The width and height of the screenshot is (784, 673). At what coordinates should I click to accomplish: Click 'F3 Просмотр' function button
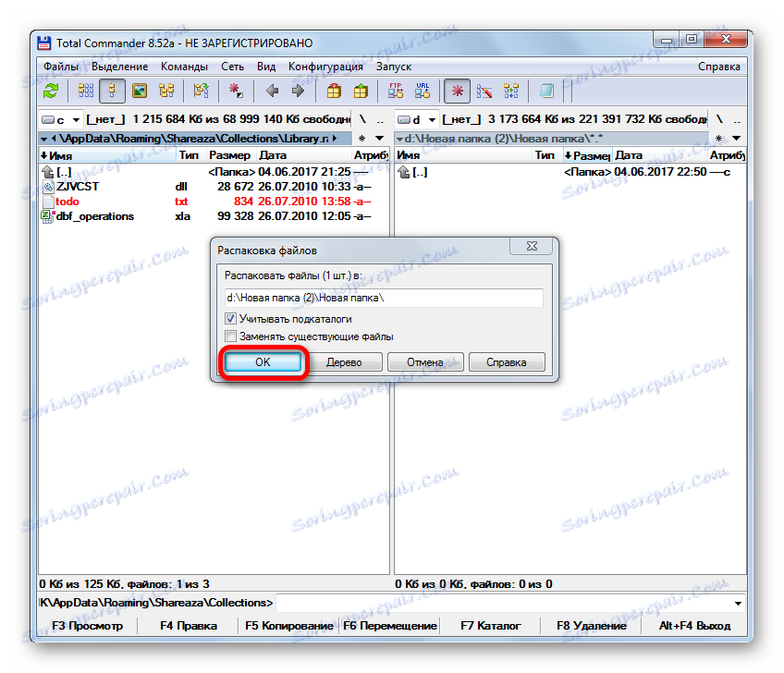[88, 626]
